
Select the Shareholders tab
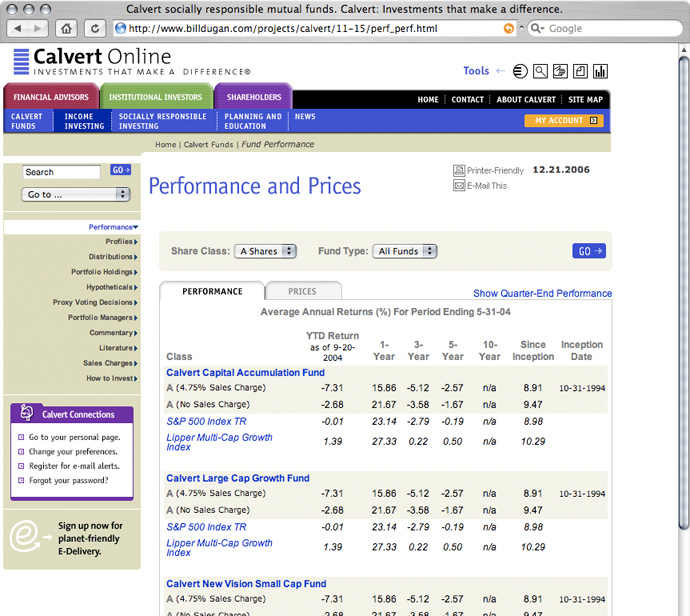[x=253, y=96]
